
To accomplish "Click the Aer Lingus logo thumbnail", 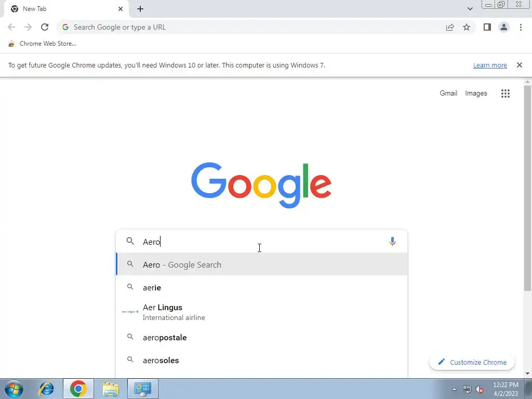I will click(x=130, y=312).
